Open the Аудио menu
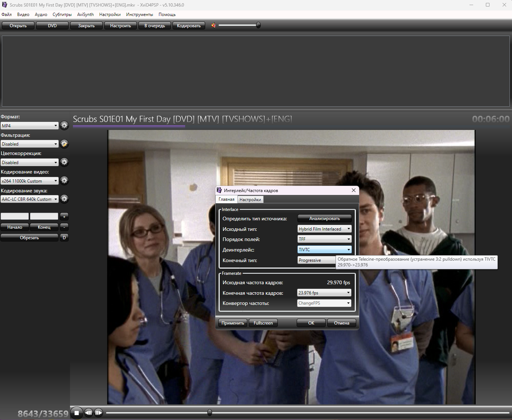The image size is (512, 420). click(41, 15)
